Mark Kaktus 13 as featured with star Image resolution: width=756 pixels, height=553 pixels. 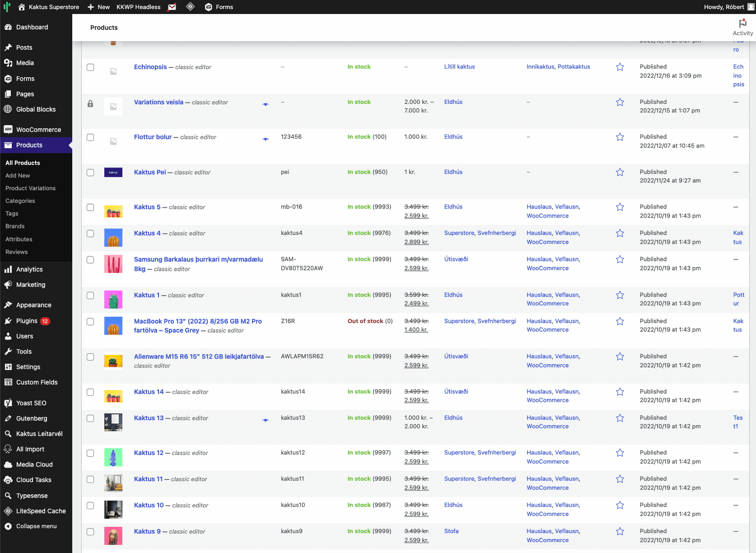click(620, 418)
